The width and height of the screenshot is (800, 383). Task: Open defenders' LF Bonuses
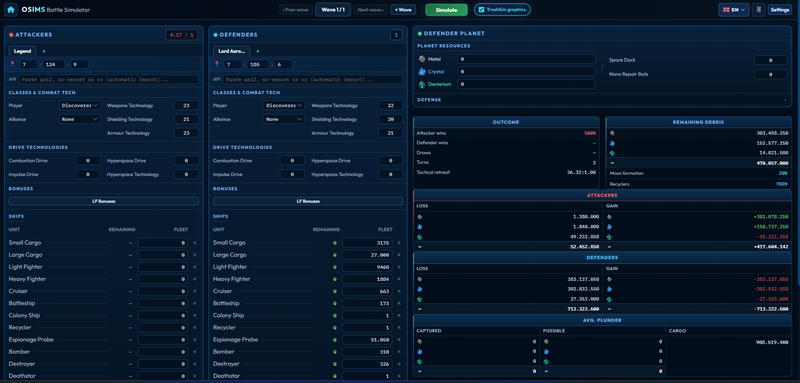tap(308, 201)
